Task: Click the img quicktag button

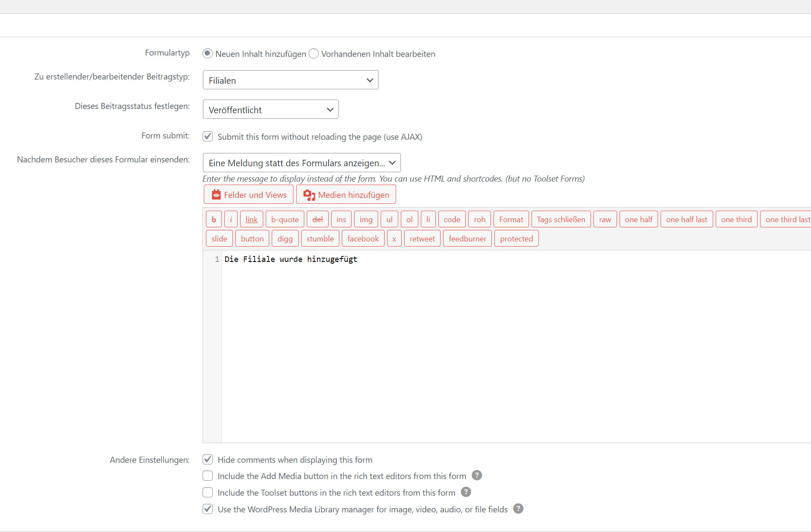Action: click(366, 219)
